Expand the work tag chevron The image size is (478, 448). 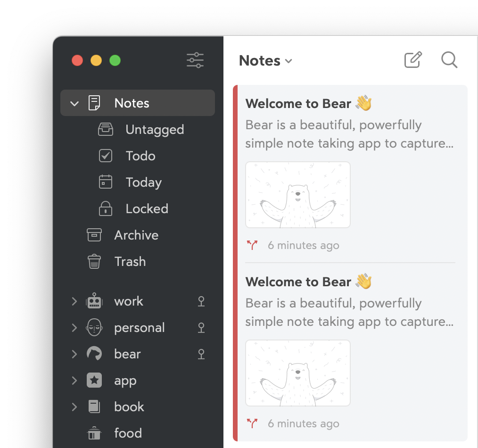pos(74,301)
